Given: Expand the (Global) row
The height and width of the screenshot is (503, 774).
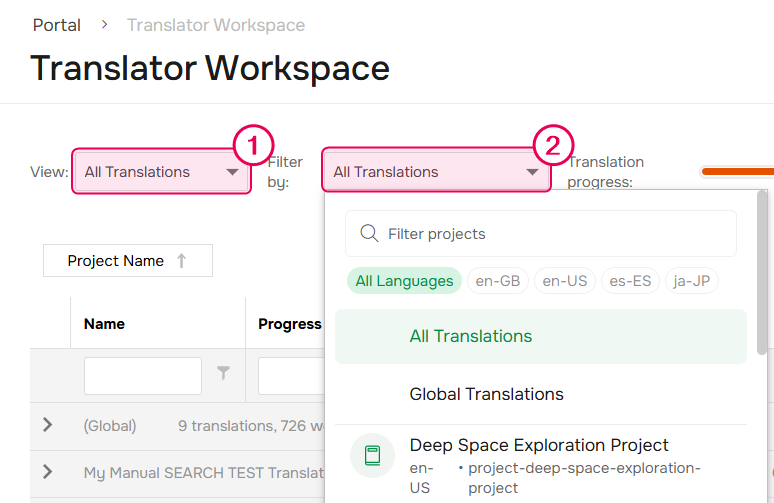Looking at the screenshot, I should [x=47, y=425].
